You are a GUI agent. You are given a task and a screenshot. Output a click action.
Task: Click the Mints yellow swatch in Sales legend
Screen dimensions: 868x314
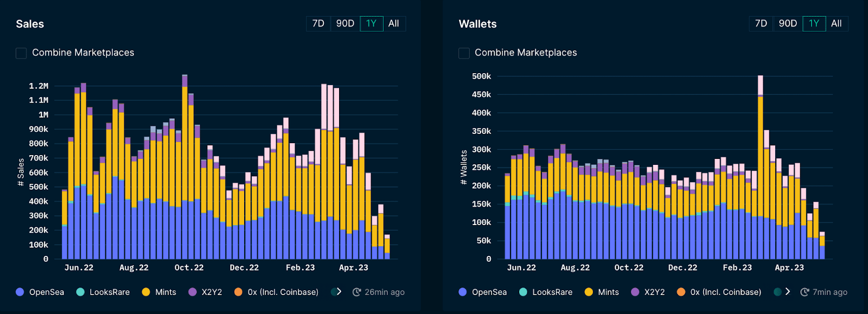click(146, 292)
